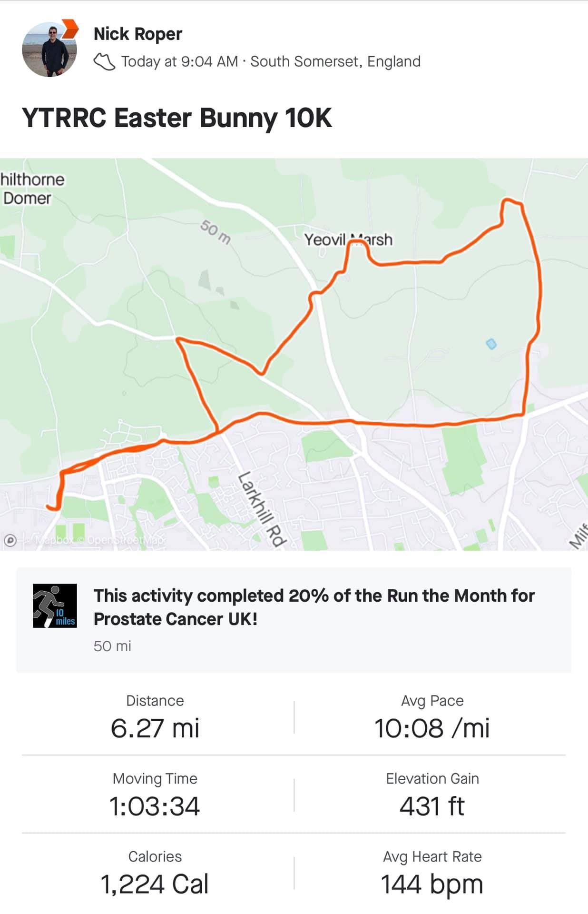The image size is (588, 914).
Task: Tap the Larkhill Rd label on map
Action: click(x=262, y=508)
